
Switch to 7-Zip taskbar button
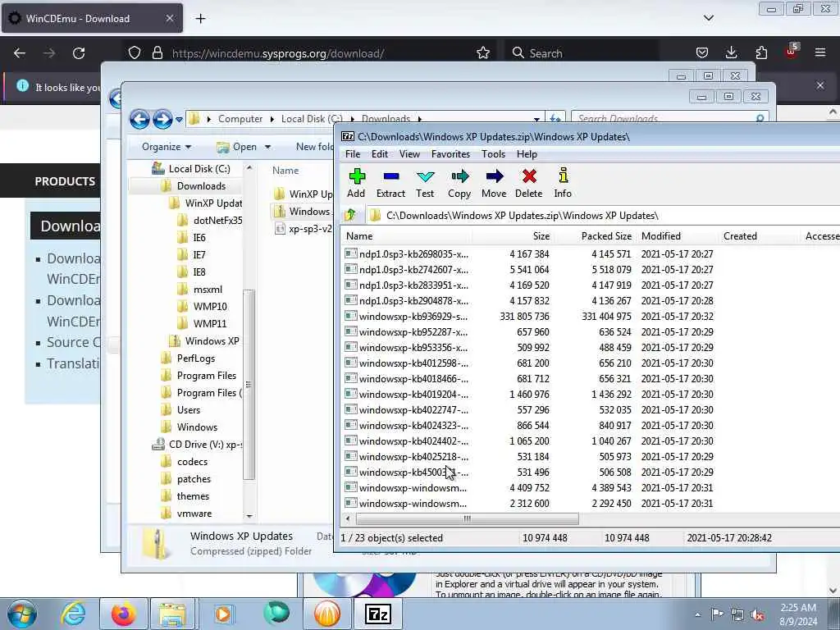click(x=377, y=614)
